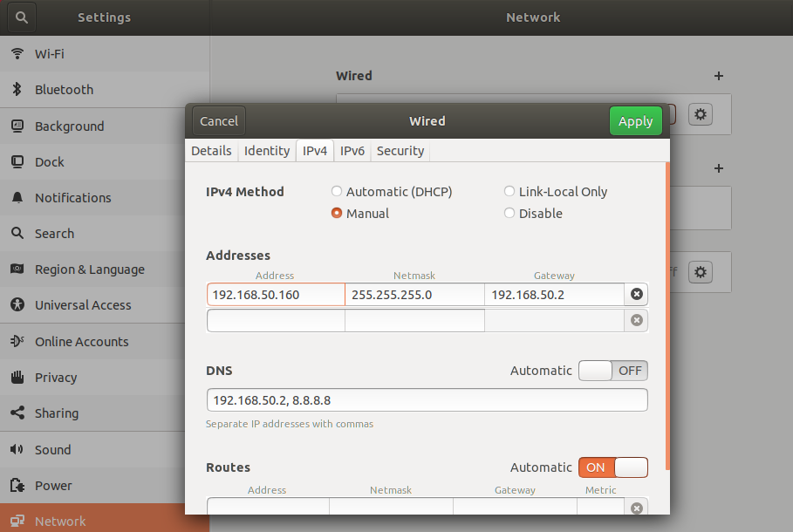Click the netmask field 255.255.255.0
Image resolution: width=793 pixels, height=532 pixels.
pos(414,294)
